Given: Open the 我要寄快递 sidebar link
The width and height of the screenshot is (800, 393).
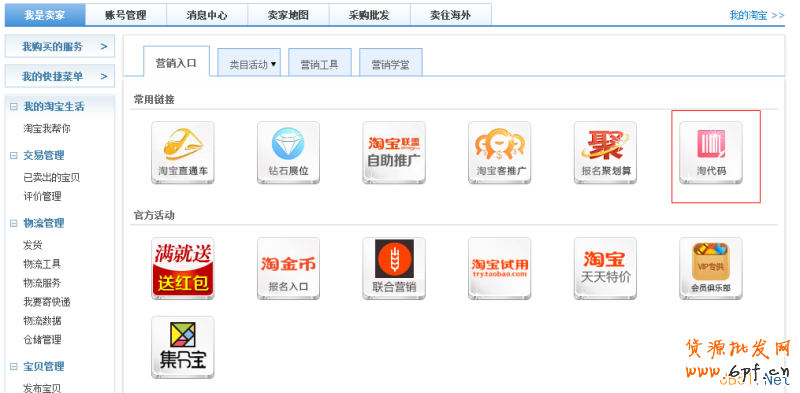Looking at the screenshot, I should coord(47,302).
